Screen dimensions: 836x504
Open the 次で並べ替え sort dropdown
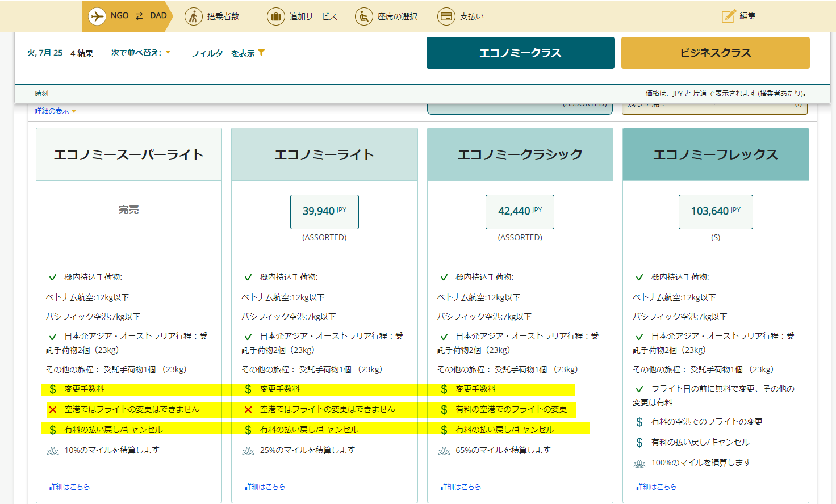point(140,53)
